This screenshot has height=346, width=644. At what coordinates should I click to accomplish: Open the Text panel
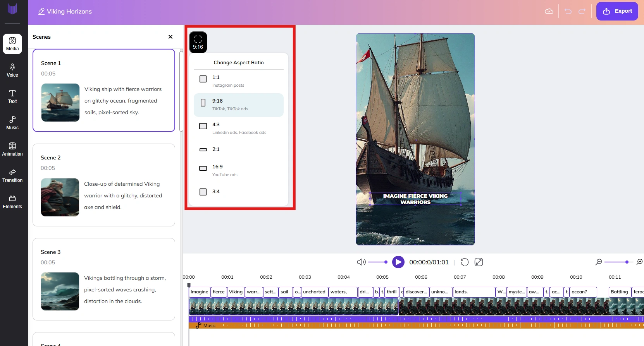[12, 97]
